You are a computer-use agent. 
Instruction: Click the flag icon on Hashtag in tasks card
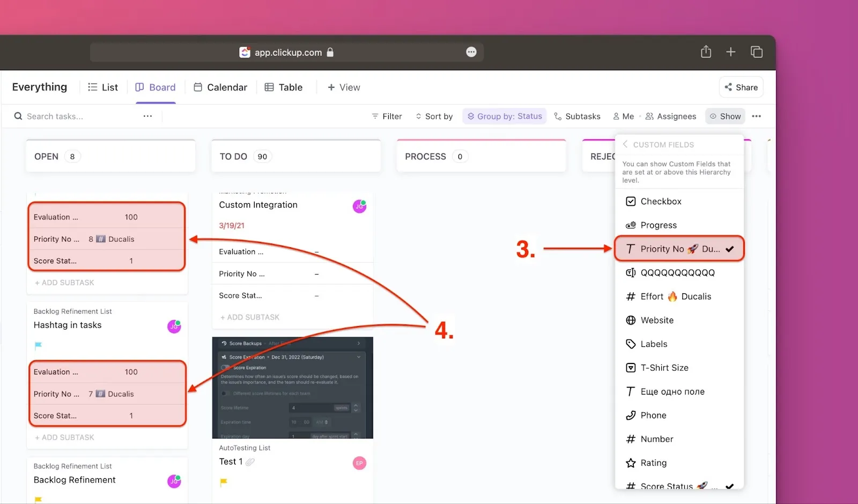(x=38, y=346)
